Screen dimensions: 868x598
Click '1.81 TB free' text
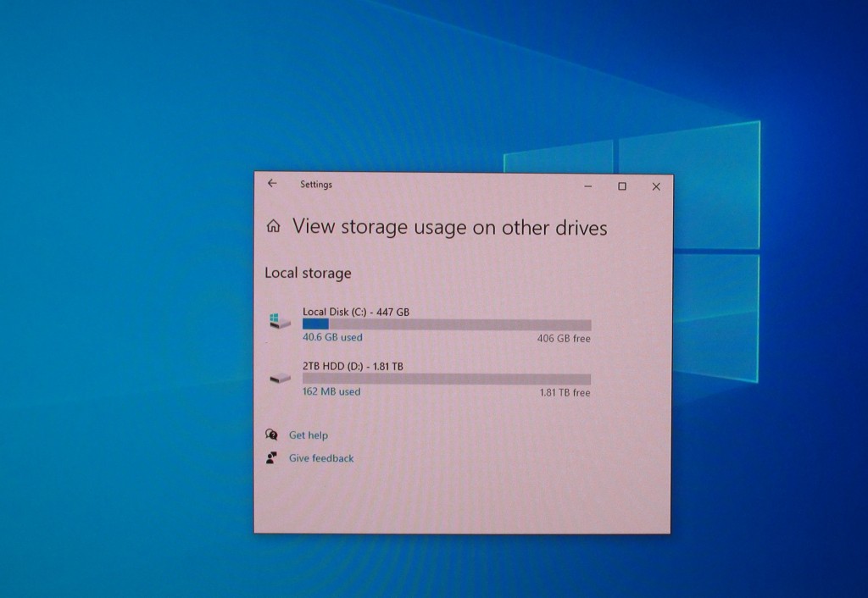pos(565,393)
